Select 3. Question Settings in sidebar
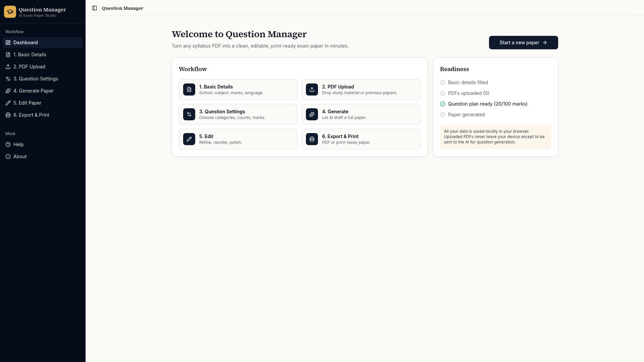644x362 pixels. [x=43, y=79]
